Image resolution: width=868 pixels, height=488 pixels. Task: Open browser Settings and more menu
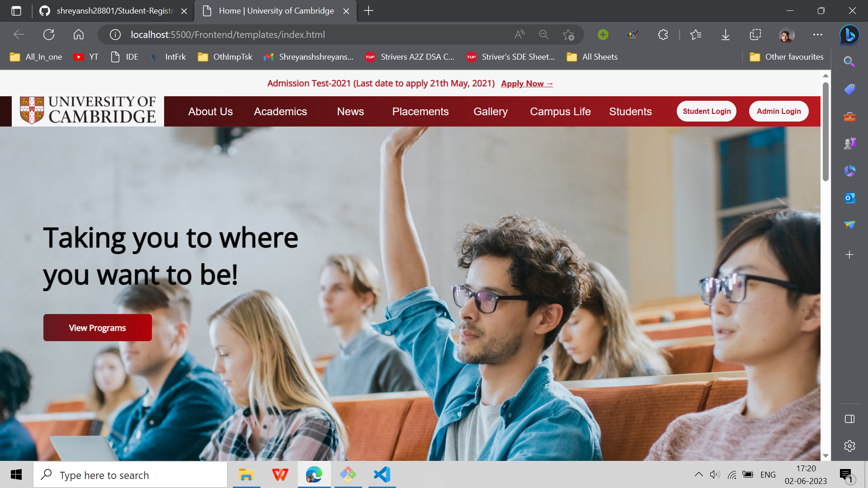click(x=817, y=35)
